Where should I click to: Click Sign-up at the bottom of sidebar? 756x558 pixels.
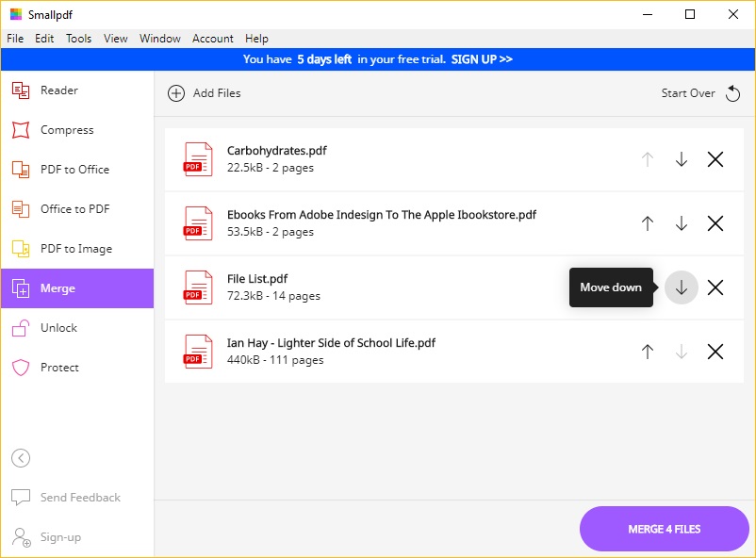tap(58, 535)
